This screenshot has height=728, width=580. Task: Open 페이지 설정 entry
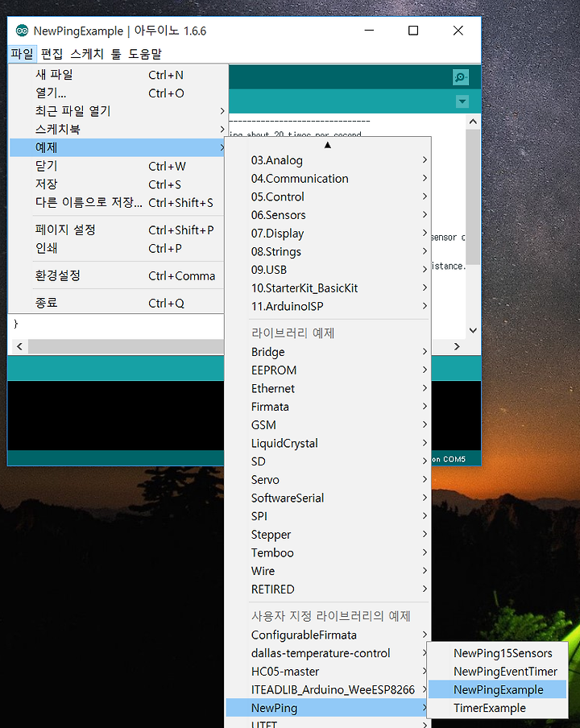[118, 230]
